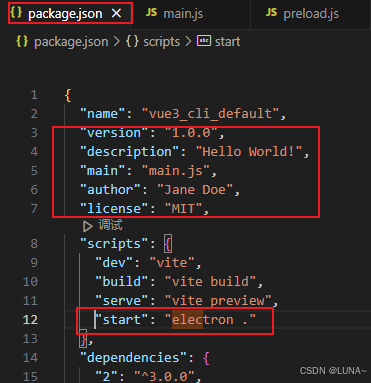
Task: Click the closing brace on line 13
Action: [x=83, y=339]
